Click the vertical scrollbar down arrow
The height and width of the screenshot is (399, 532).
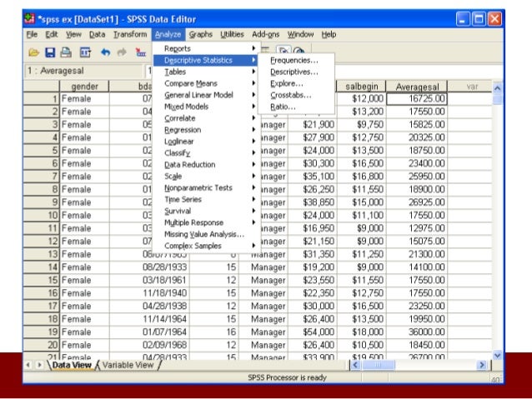click(x=497, y=356)
